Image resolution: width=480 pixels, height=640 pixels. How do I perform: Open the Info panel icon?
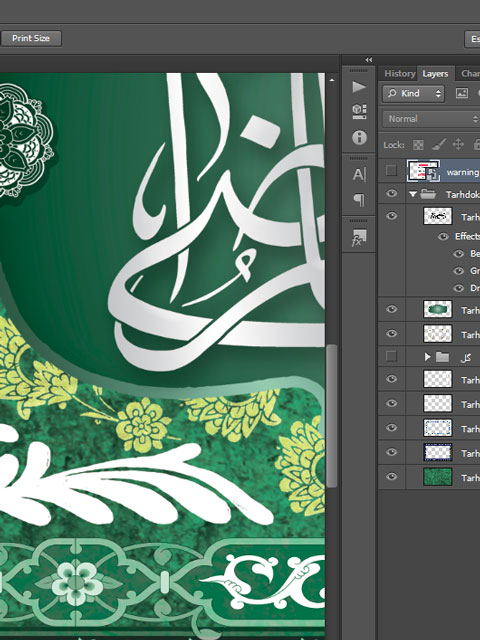(359, 138)
